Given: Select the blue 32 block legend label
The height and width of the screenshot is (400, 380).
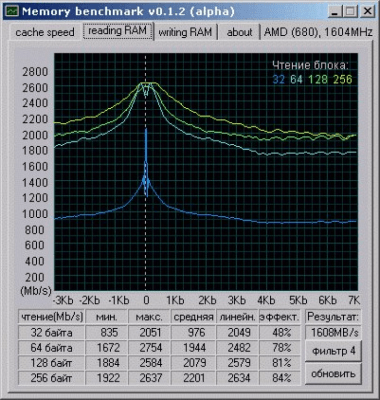Looking at the screenshot, I should [x=279, y=79].
